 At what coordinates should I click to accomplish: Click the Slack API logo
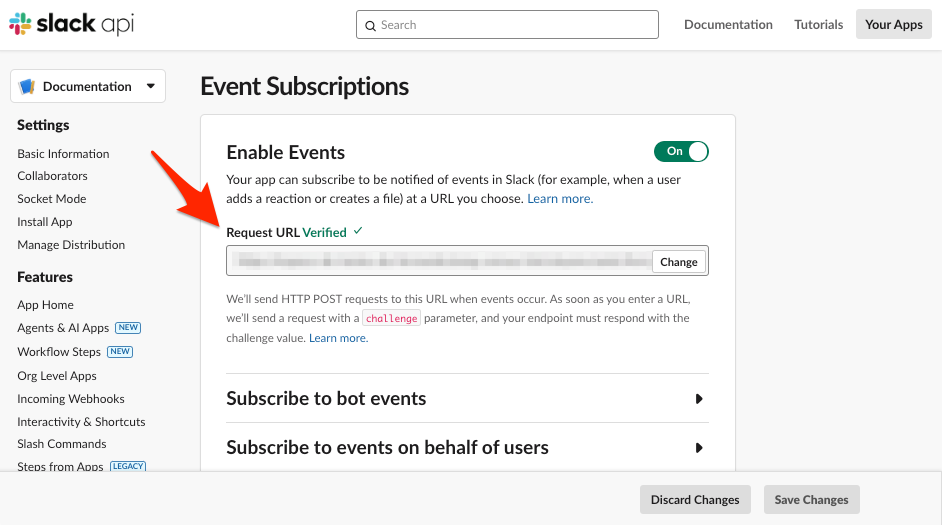71,25
